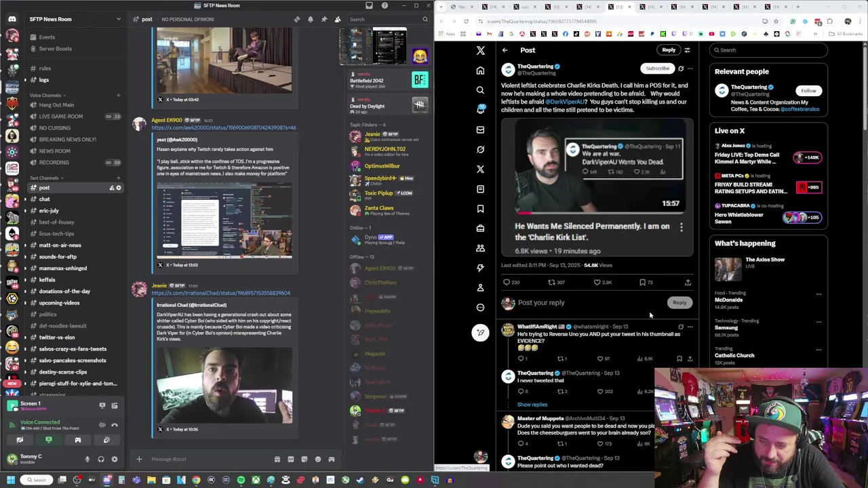This screenshot has width=868, height=488.
Task: Toggle Discord headphone deafen
Action: pyautogui.click(x=100, y=460)
